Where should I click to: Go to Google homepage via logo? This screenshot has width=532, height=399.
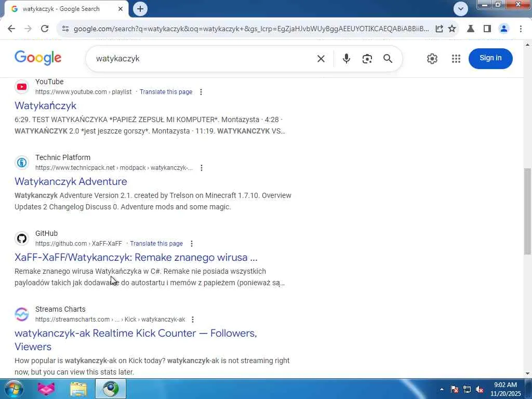[38, 58]
